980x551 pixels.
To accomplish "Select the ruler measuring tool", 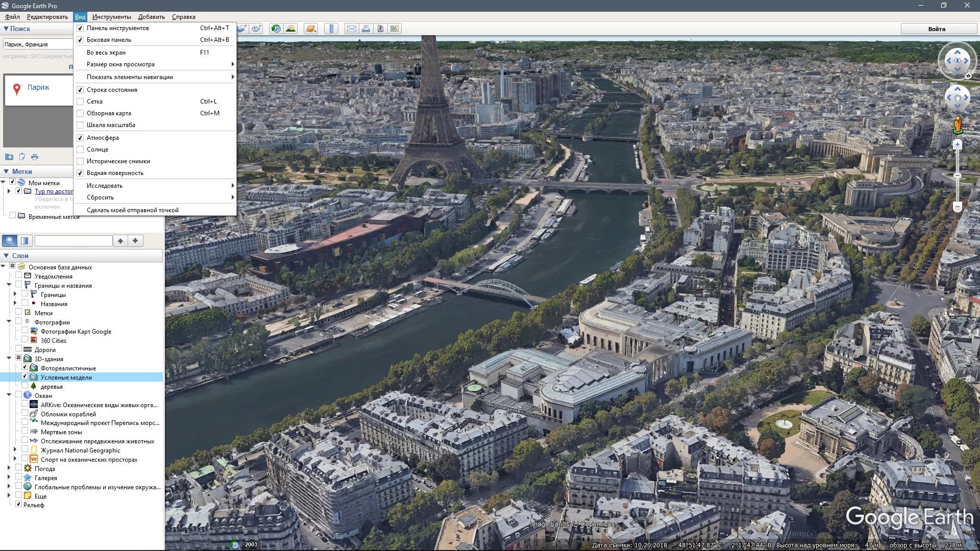I will [x=331, y=29].
